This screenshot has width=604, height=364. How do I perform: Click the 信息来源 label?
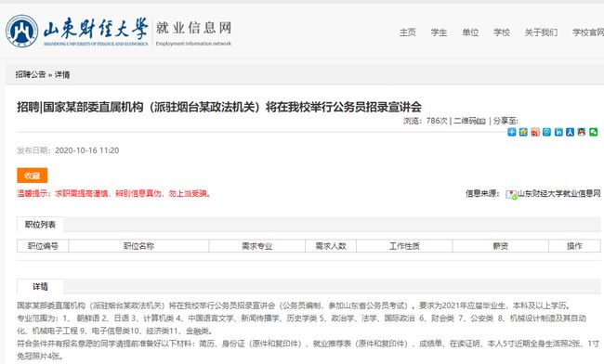pyautogui.click(x=482, y=193)
